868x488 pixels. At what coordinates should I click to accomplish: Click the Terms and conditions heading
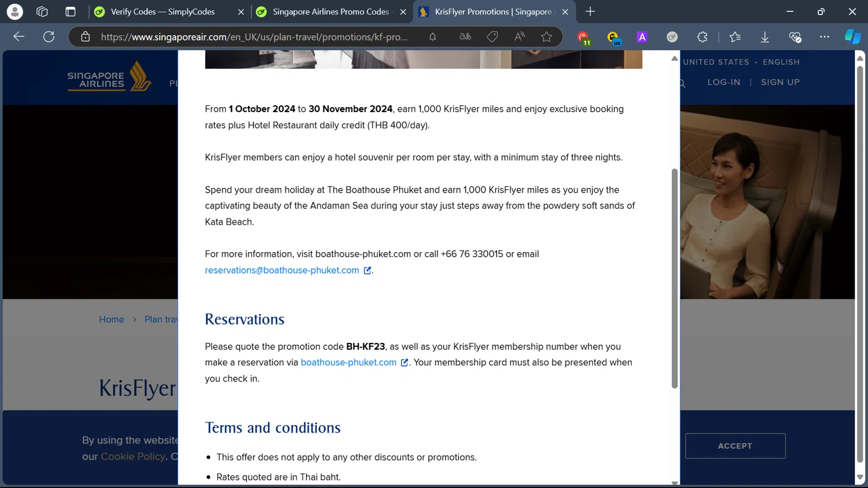click(273, 427)
